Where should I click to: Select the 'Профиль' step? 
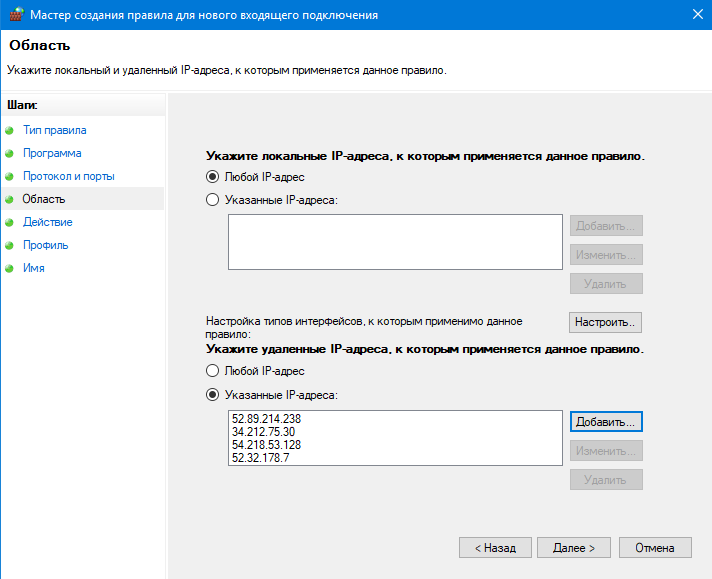click(x=45, y=245)
